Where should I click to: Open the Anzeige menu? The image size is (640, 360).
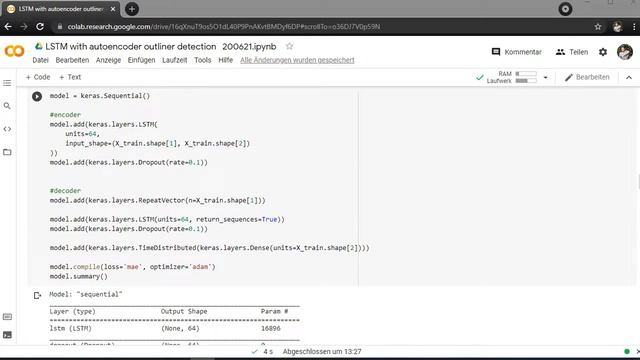108,60
